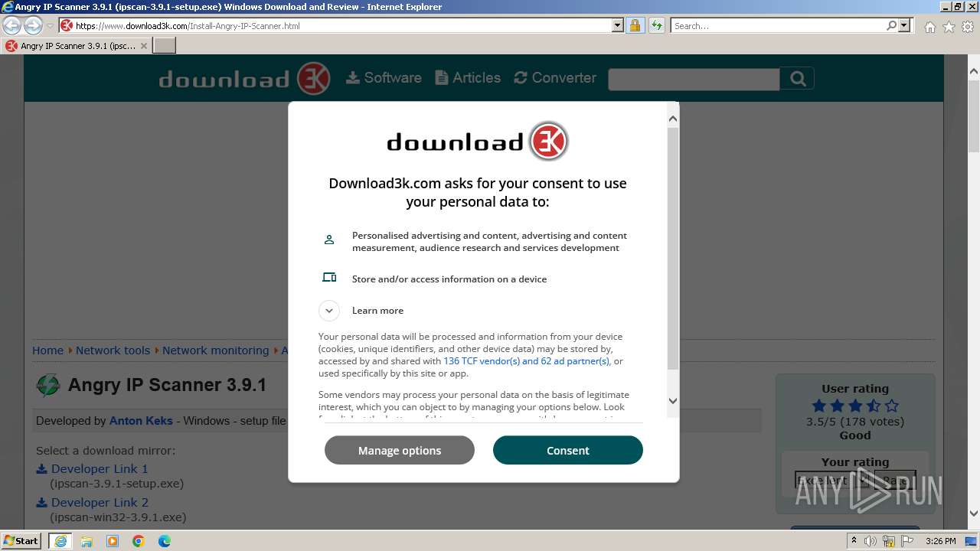Open the Software menu

pyautogui.click(x=384, y=77)
